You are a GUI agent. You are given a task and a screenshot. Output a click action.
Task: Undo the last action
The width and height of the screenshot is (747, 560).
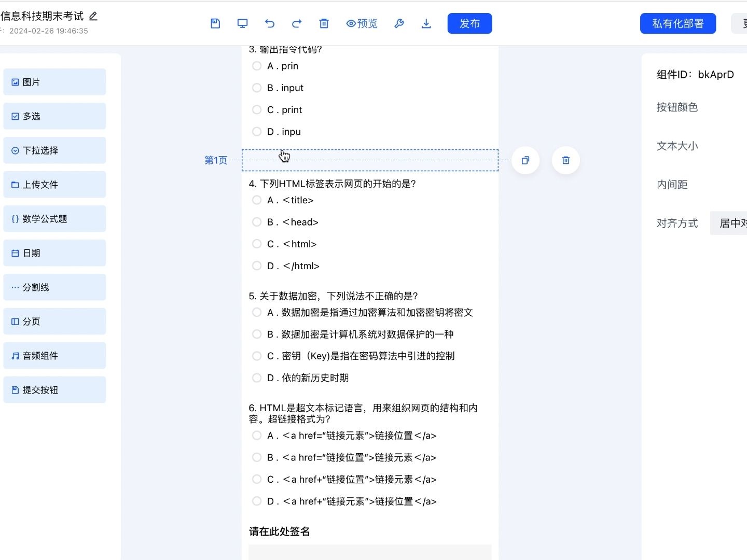pyautogui.click(x=270, y=23)
